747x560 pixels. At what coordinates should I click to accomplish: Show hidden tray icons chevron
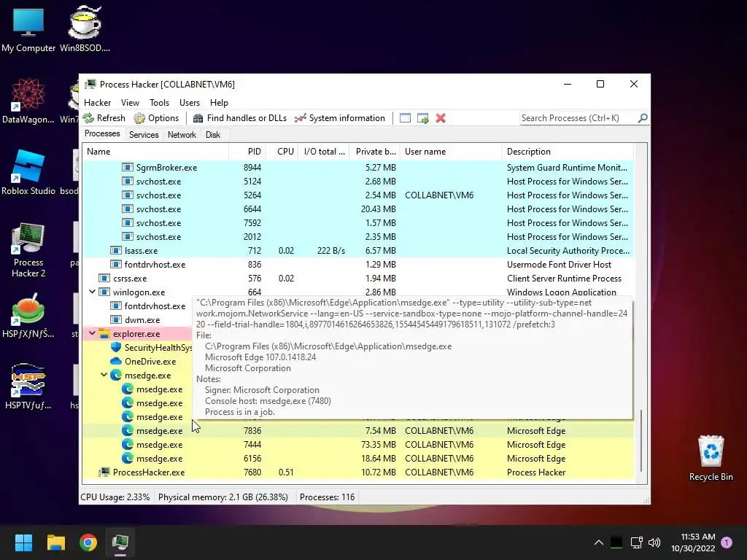coord(599,542)
